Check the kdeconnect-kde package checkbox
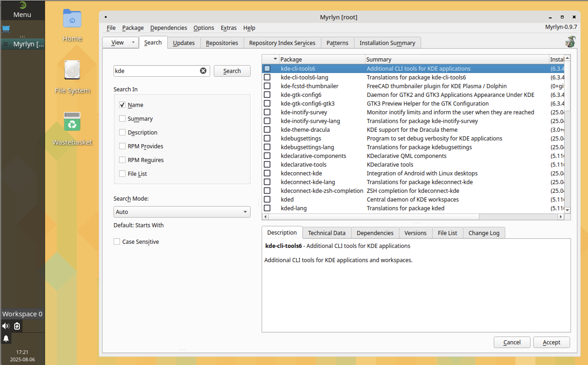 [x=267, y=173]
